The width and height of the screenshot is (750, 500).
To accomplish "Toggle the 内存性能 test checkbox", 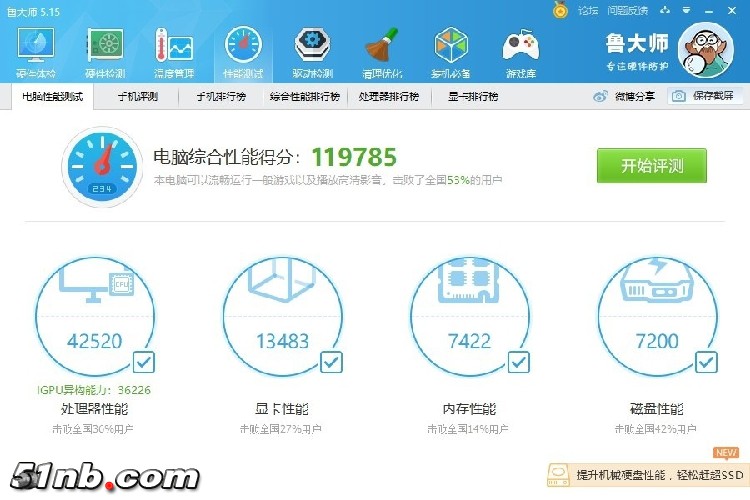I will point(518,361).
